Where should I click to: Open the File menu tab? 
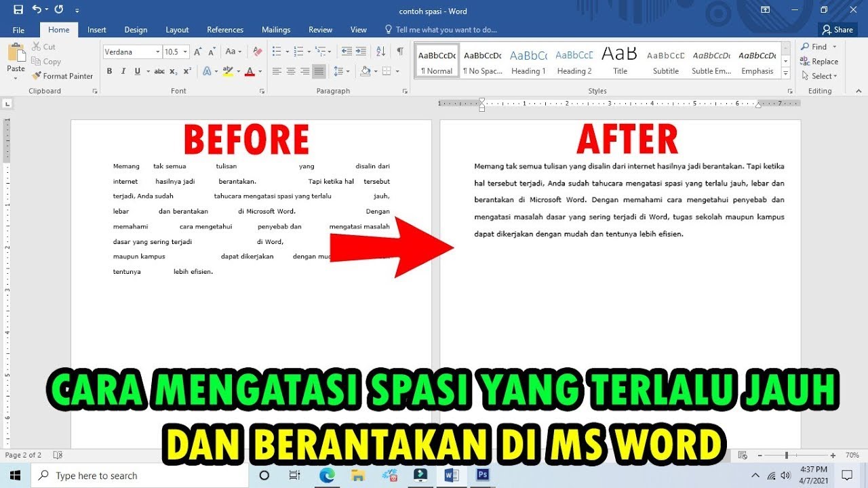click(x=18, y=30)
